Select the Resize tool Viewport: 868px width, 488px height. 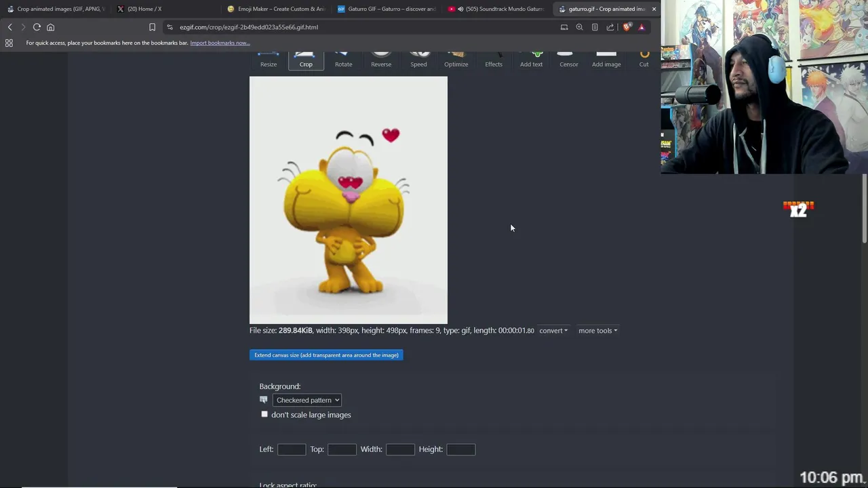[x=269, y=60]
